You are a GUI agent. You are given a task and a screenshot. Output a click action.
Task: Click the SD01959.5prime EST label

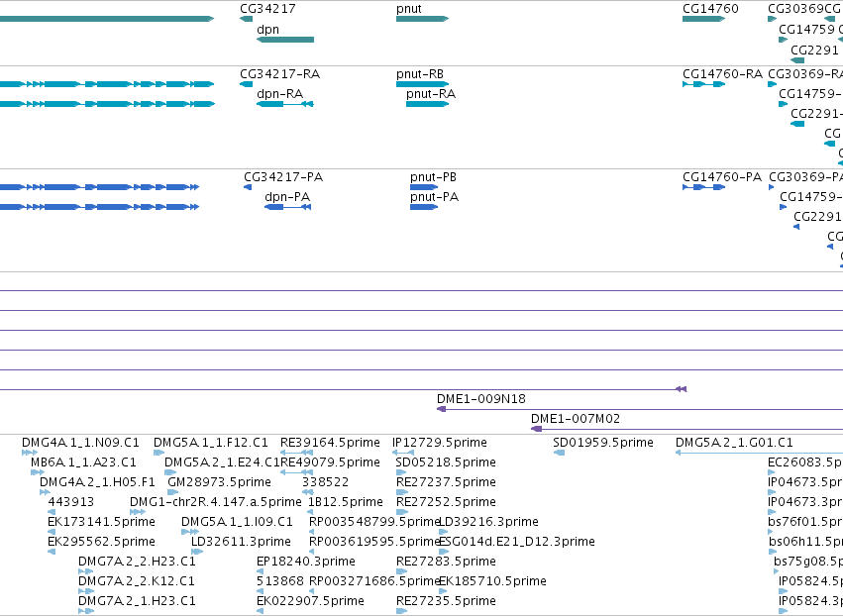click(x=602, y=443)
